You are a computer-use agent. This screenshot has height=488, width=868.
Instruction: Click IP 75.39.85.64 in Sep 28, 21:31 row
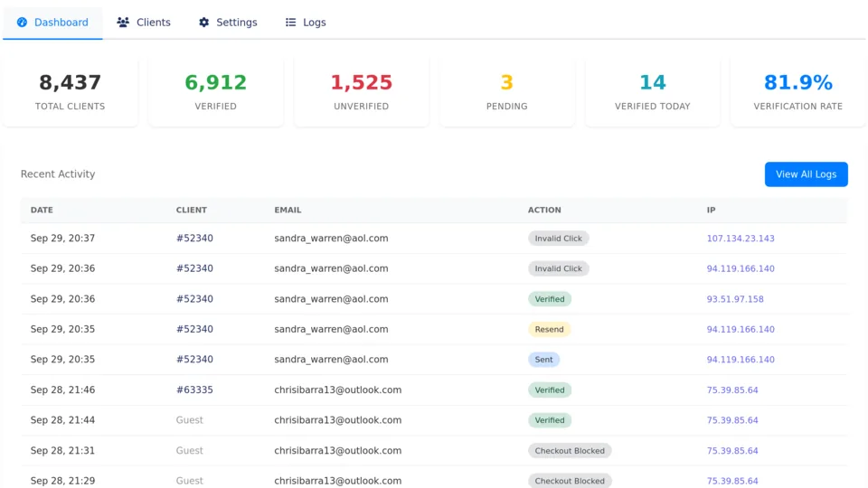pyautogui.click(x=731, y=451)
